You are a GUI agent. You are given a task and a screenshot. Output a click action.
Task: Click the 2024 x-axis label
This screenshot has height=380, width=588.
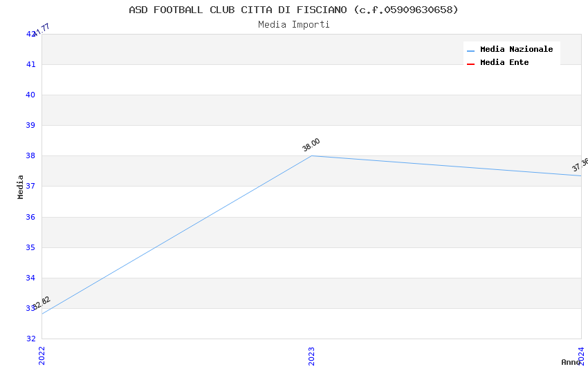(x=581, y=355)
